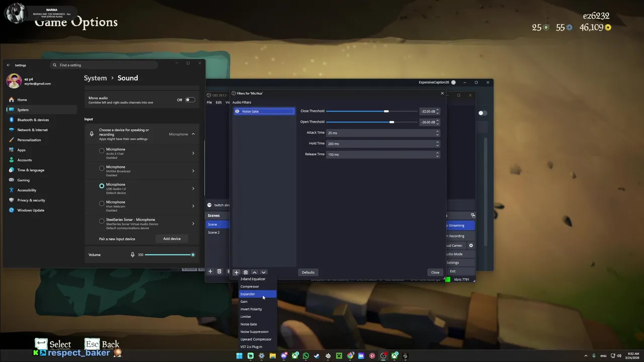
Task: Open Discord from the taskbar
Action: coord(284,356)
